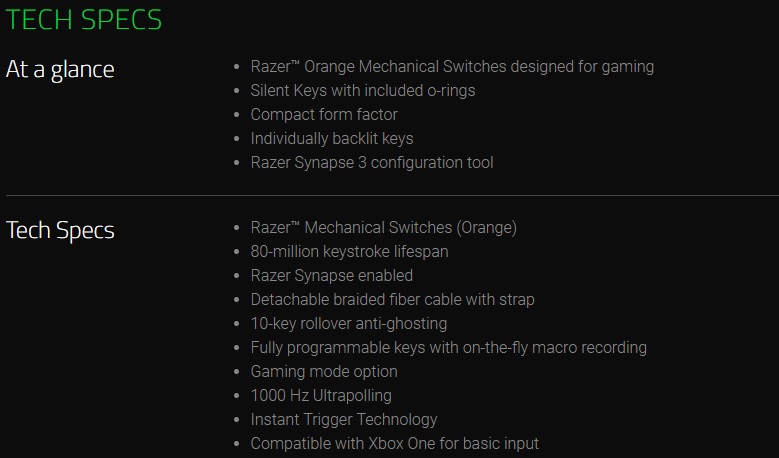The width and height of the screenshot is (779, 458).
Task: Click the At a glance section label
Action: point(60,69)
